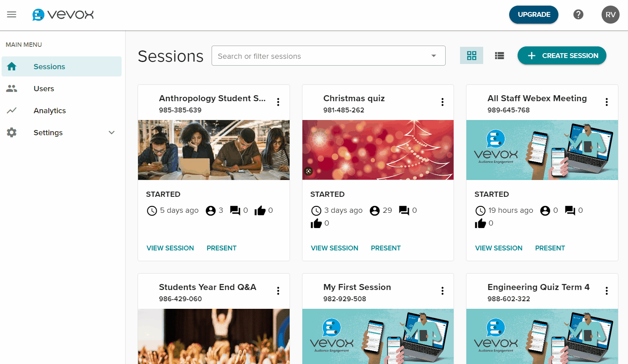Click the Create Session button

[x=562, y=56]
